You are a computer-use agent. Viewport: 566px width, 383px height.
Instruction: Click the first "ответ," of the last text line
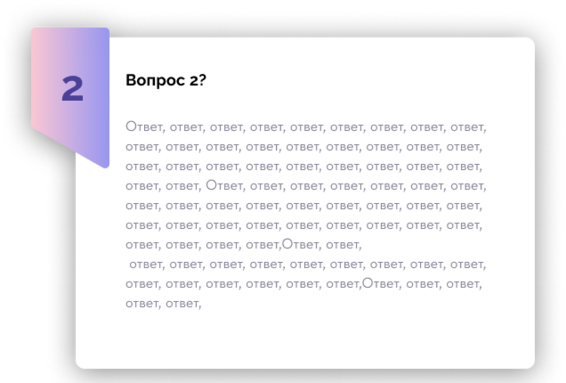pos(143,304)
